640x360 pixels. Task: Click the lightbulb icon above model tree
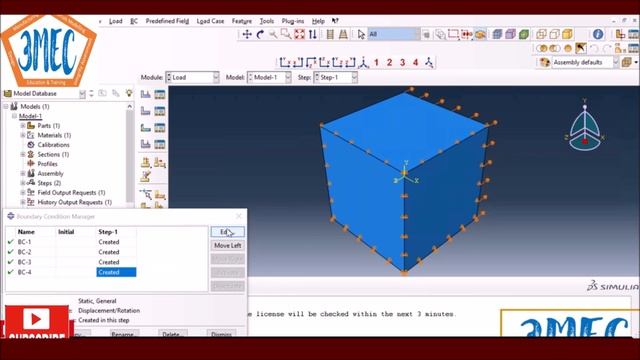[x=129, y=93]
